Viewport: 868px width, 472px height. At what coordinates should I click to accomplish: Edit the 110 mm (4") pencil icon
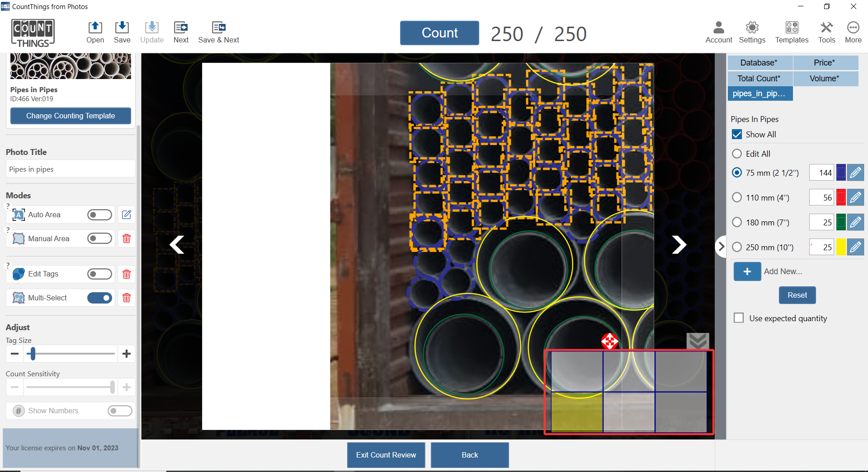point(855,197)
